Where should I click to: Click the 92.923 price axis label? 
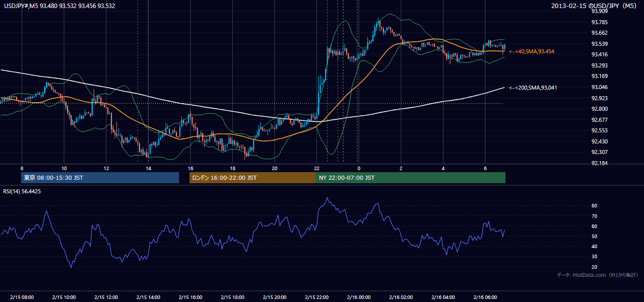[600, 98]
